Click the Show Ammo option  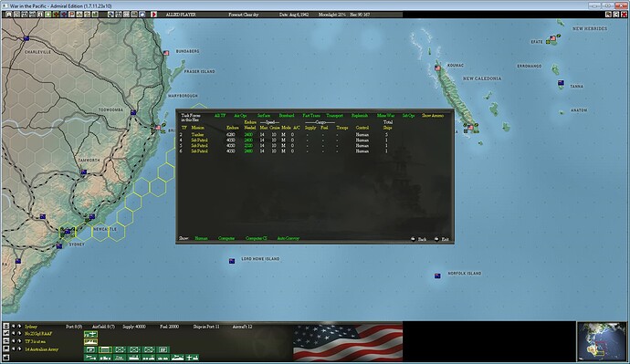pos(432,116)
